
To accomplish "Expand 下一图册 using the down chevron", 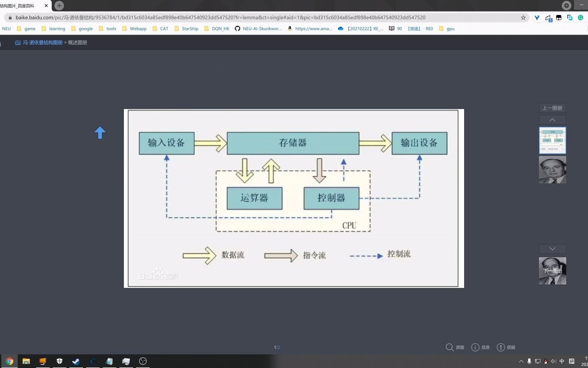I will [552, 249].
